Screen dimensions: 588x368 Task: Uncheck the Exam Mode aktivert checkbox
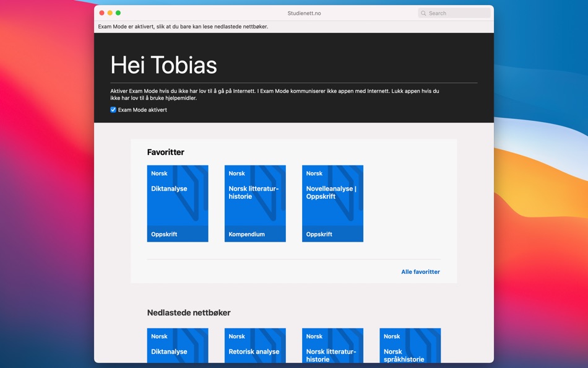click(113, 110)
